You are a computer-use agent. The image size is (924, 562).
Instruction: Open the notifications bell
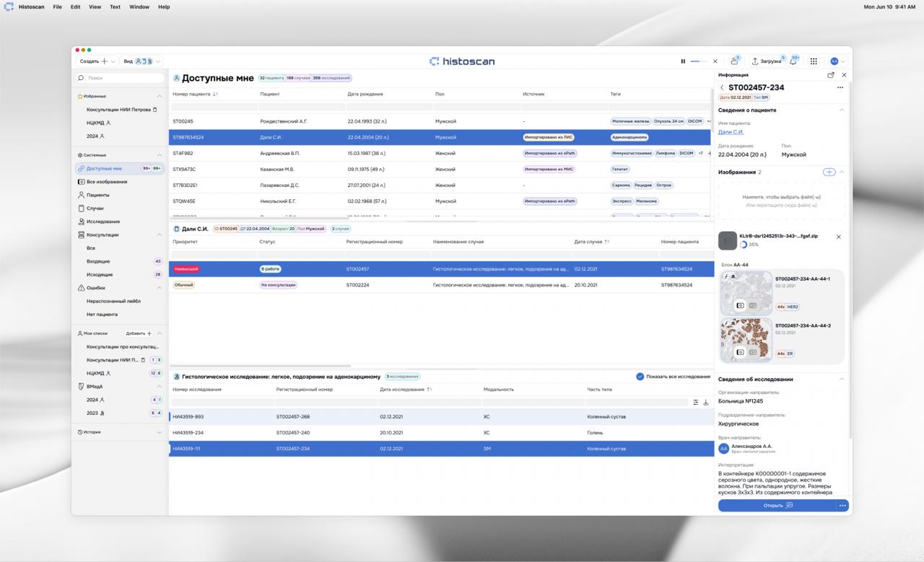793,61
